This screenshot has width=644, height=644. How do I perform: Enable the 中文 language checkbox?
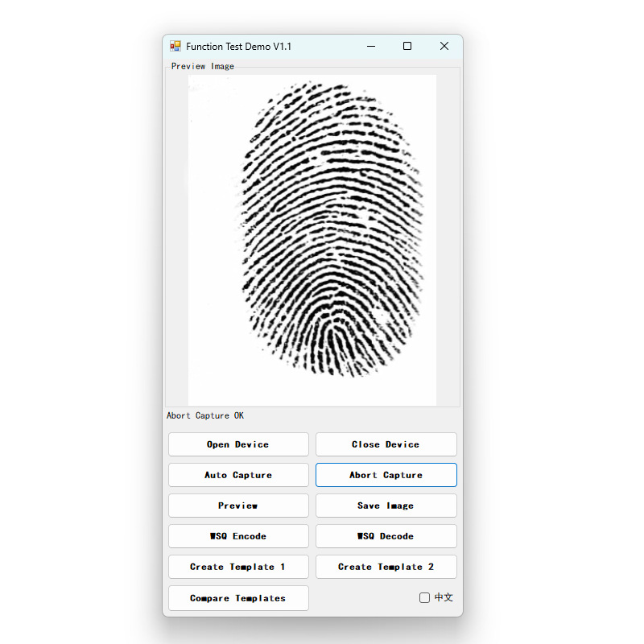click(425, 597)
